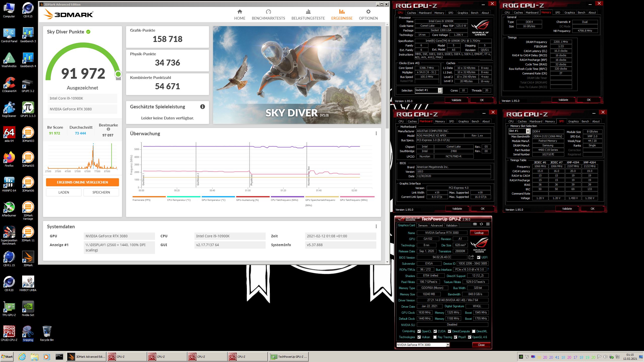Open the GPUPI 3.2 desktop icon
Image resolution: width=644 pixels, height=362 pixels.
click(28, 85)
